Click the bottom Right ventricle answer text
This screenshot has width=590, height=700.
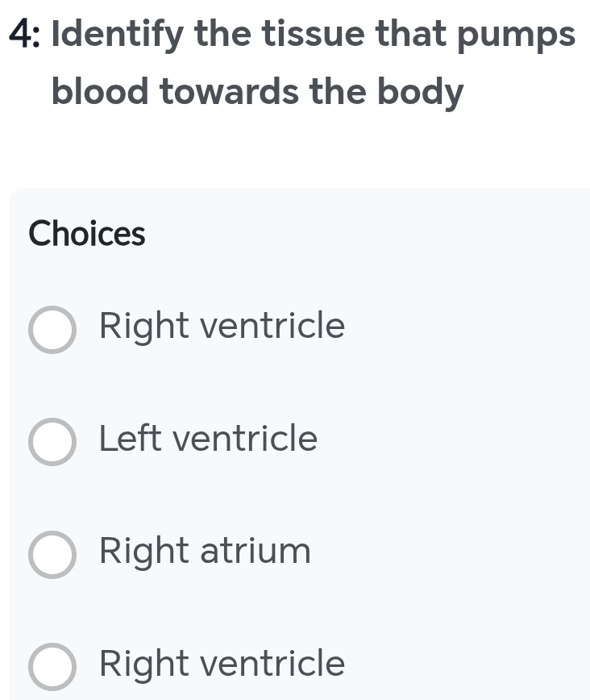click(x=221, y=664)
